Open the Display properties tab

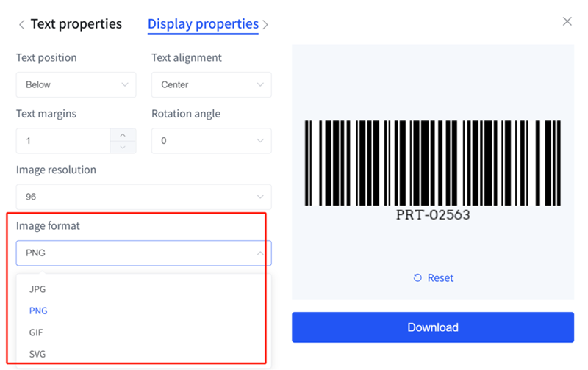tap(203, 24)
